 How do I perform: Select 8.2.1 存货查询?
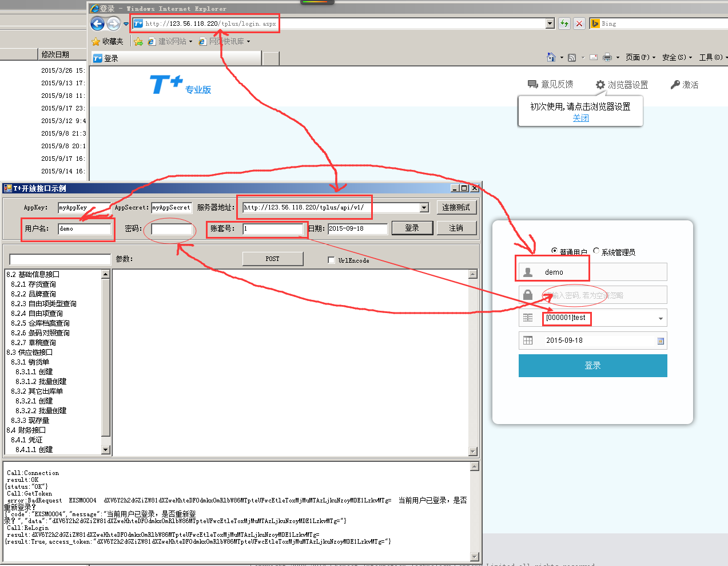[33, 284]
